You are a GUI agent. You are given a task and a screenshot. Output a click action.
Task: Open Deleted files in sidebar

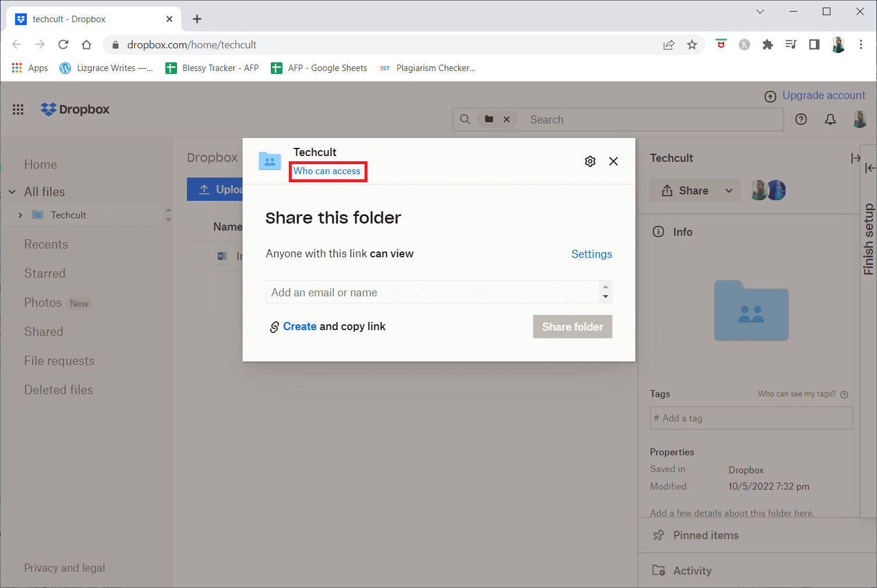(58, 390)
